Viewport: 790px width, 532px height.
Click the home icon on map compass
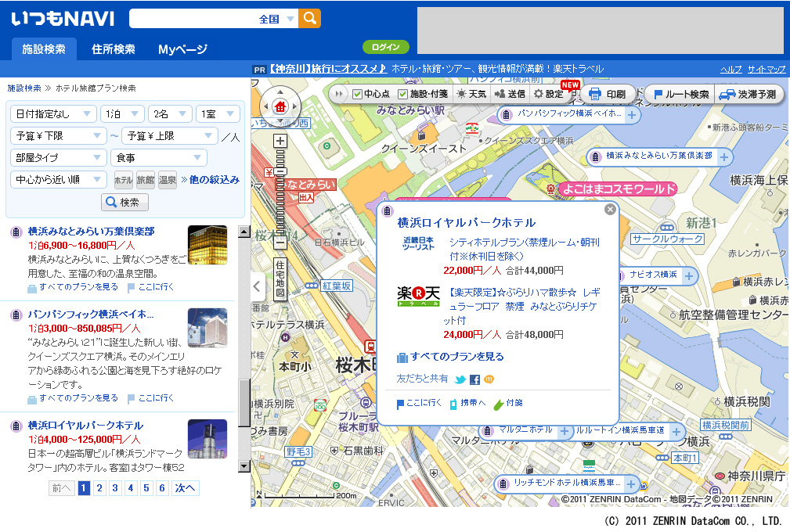click(280, 107)
